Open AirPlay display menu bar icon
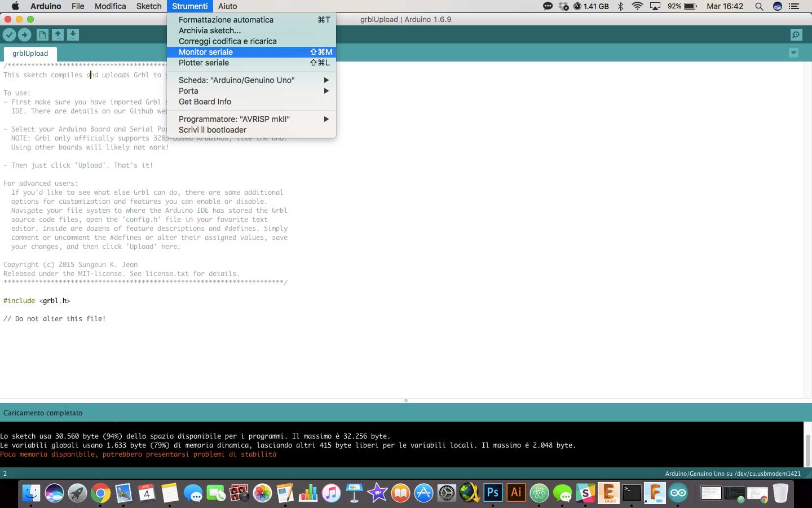The height and width of the screenshot is (508, 812). [655, 6]
